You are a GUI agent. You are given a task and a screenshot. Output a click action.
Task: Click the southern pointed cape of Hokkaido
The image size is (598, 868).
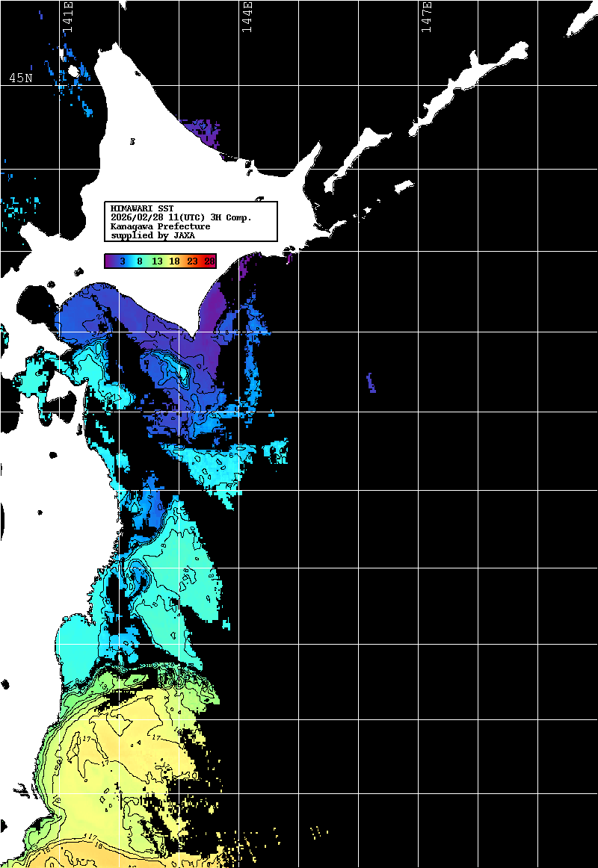tap(196, 330)
